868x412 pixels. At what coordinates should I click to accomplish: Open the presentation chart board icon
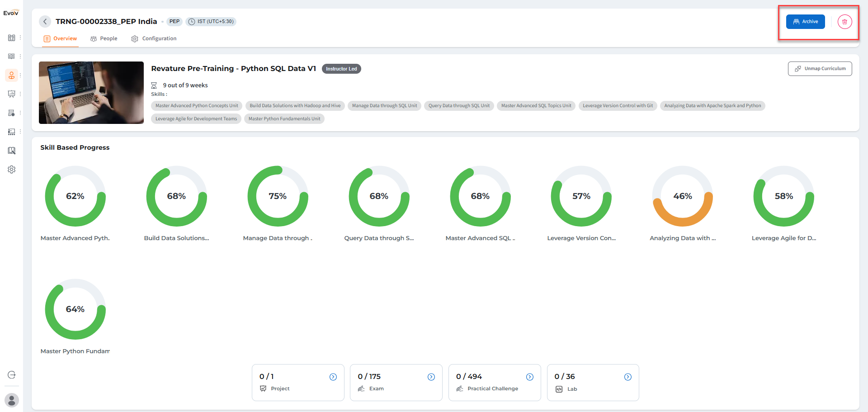(x=12, y=94)
